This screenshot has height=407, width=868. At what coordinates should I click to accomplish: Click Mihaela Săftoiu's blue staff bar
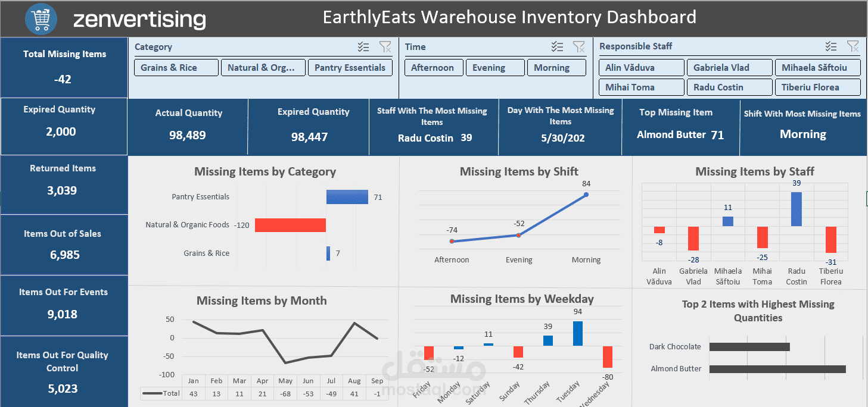coord(728,221)
